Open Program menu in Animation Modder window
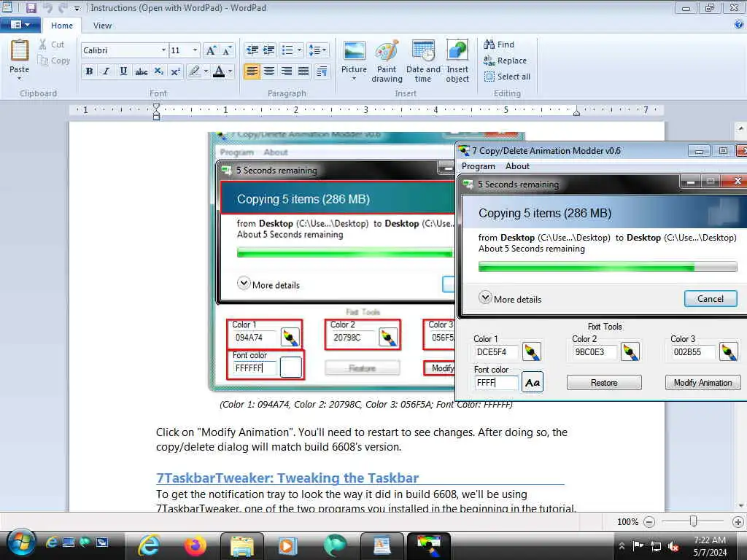 click(x=479, y=166)
